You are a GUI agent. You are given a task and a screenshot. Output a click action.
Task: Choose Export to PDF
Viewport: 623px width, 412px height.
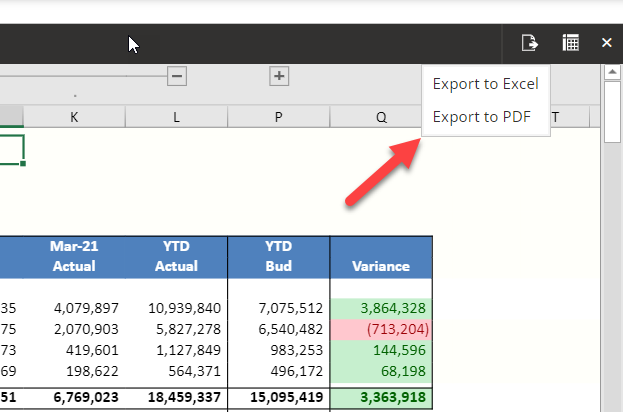pyautogui.click(x=480, y=117)
